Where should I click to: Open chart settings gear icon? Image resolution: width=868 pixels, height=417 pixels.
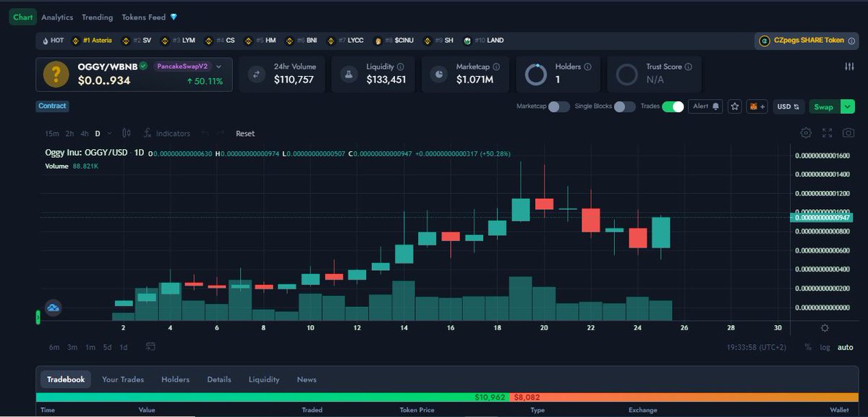click(x=806, y=133)
